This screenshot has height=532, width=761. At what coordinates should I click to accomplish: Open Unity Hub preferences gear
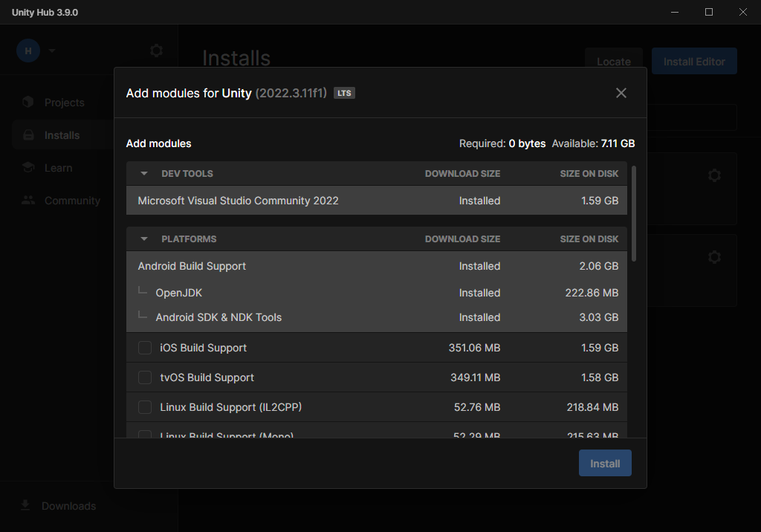(156, 51)
